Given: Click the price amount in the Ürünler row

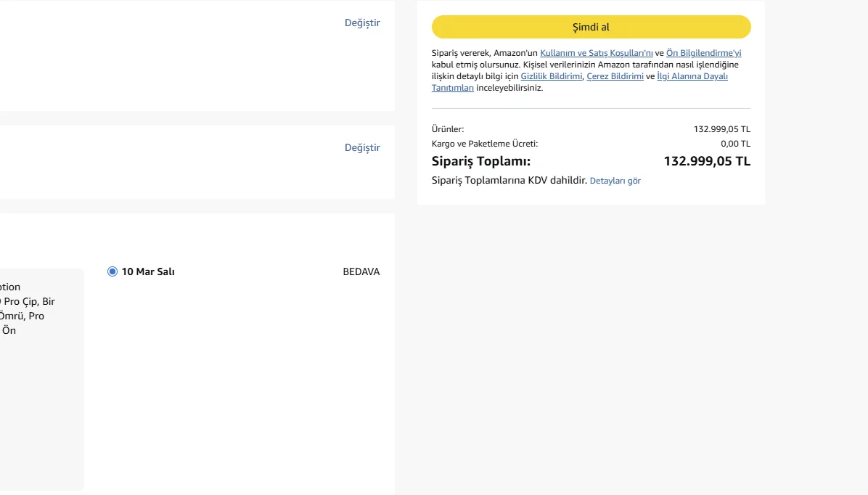Looking at the screenshot, I should 721,129.
